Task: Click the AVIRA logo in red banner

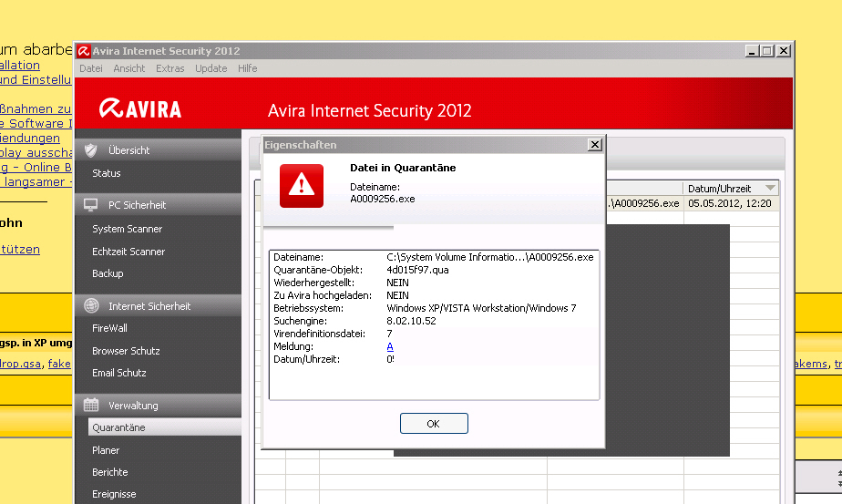Action: [140, 108]
